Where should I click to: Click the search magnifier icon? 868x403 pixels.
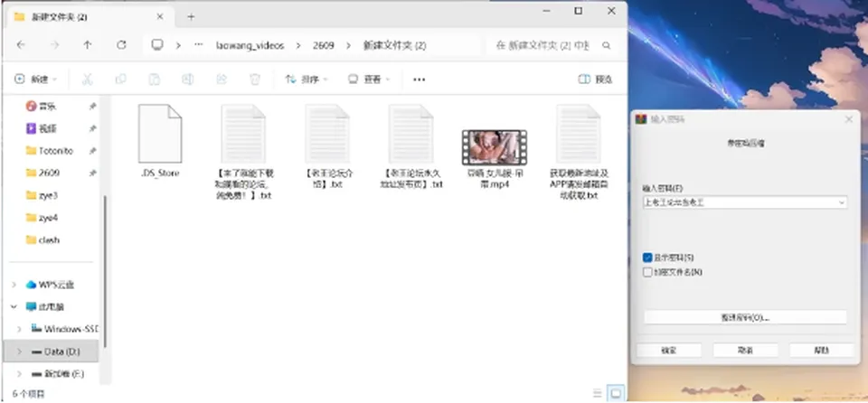coord(606,45)
